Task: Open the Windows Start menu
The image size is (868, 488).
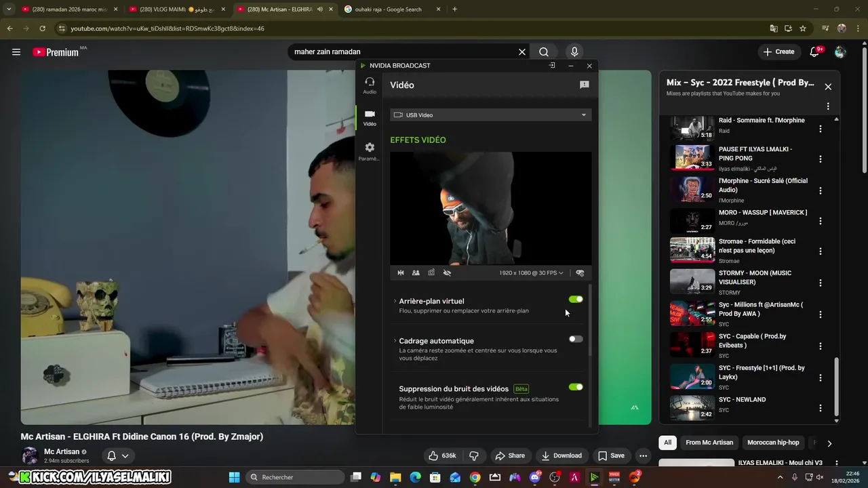Action: pos(234,477)
